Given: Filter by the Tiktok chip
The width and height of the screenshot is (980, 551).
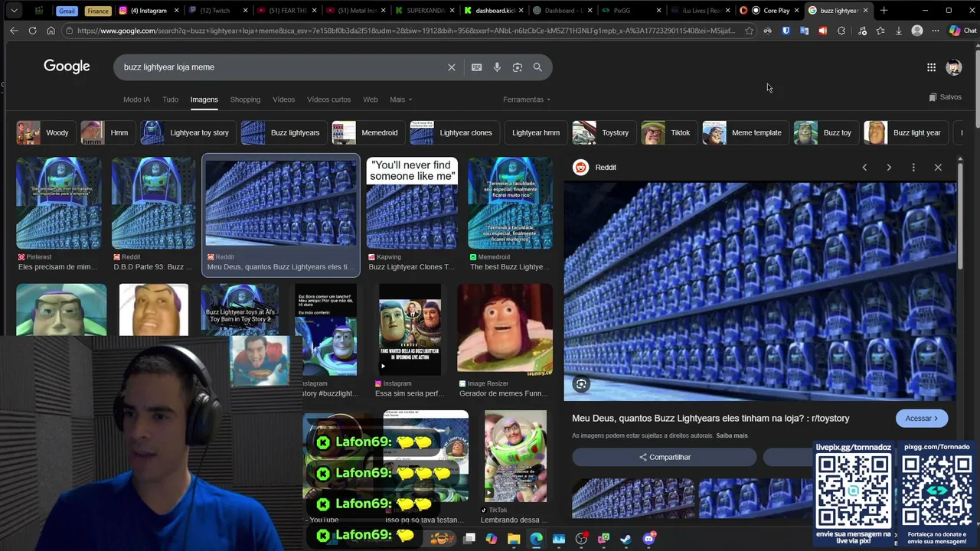Looking at the screenshot, I should tap(668, 132).
